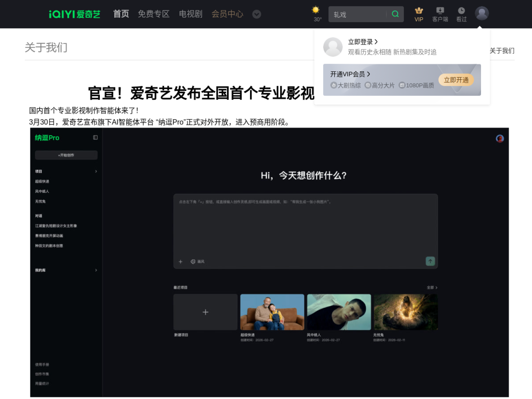Open 风中纸人 project thumbnail

pyautogui.click(x=339, y=312)
